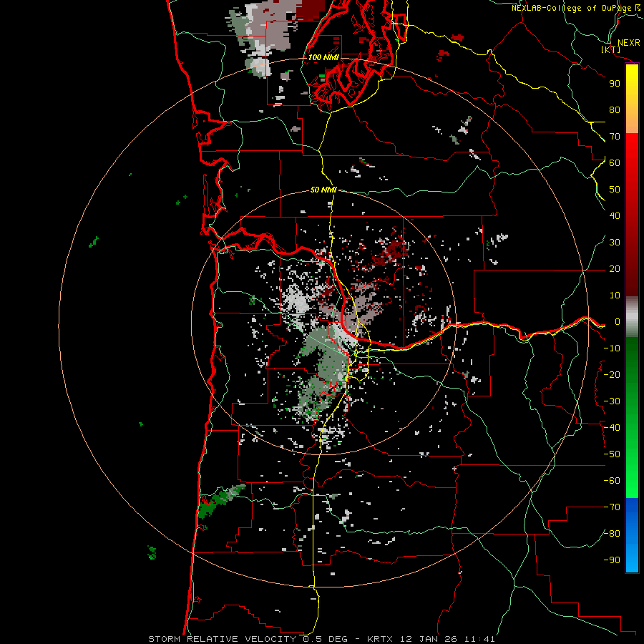644x644 pixels.
Task: Select the -80 value on the velocity scale
Action: [612, 534]
